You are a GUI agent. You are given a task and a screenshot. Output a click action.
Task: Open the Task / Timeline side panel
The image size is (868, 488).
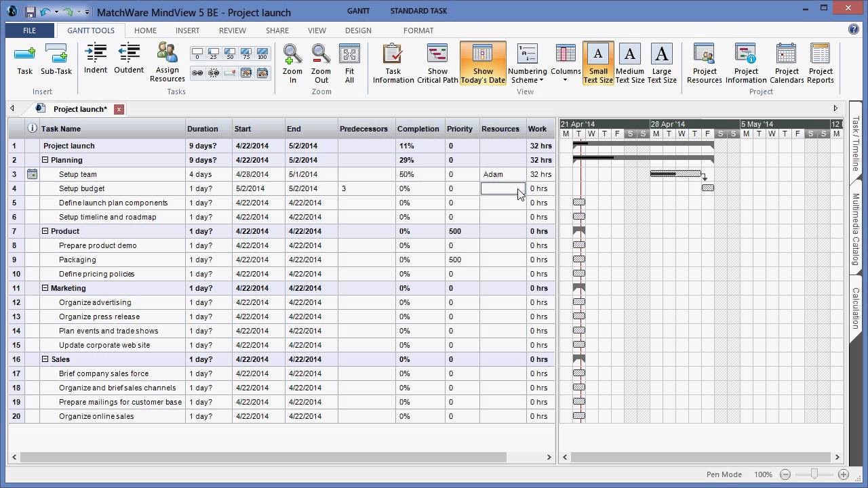click(856, 144)
